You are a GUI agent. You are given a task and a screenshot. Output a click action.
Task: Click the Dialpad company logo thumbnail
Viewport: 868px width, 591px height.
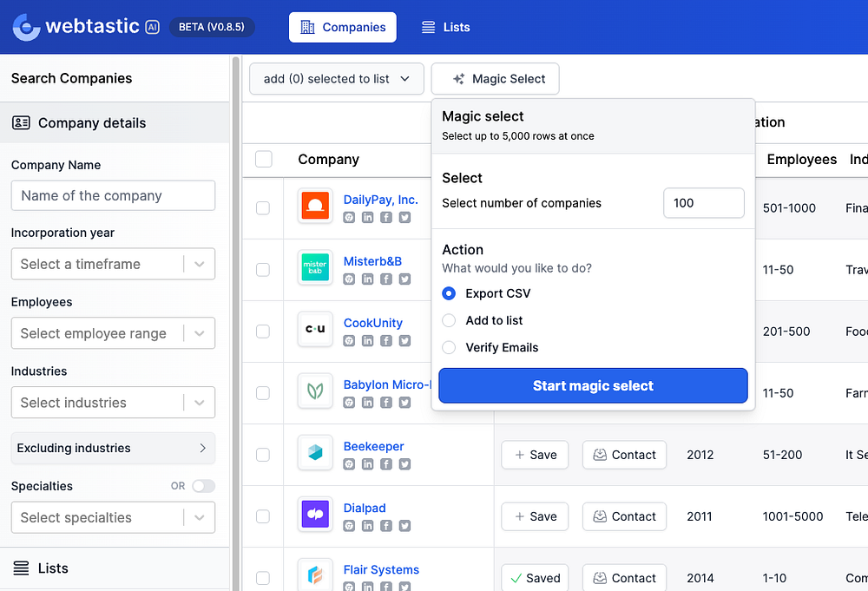pyautogui.click(x=315, y=514)
